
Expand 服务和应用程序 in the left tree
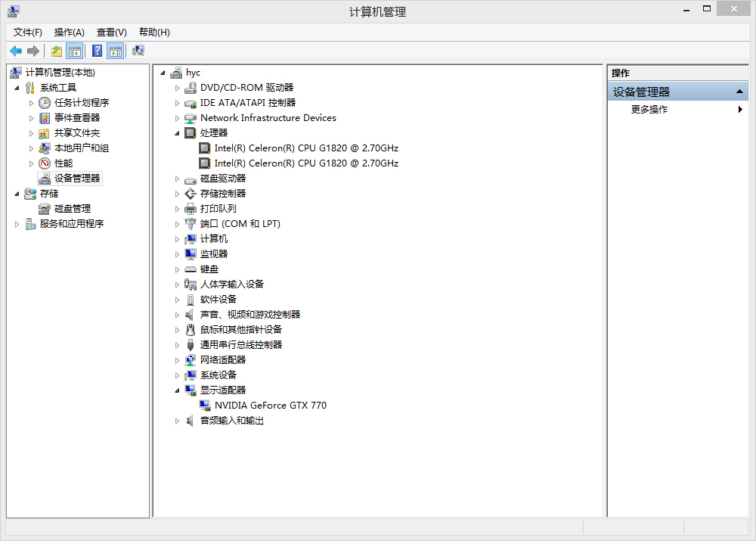pos(17,224)
